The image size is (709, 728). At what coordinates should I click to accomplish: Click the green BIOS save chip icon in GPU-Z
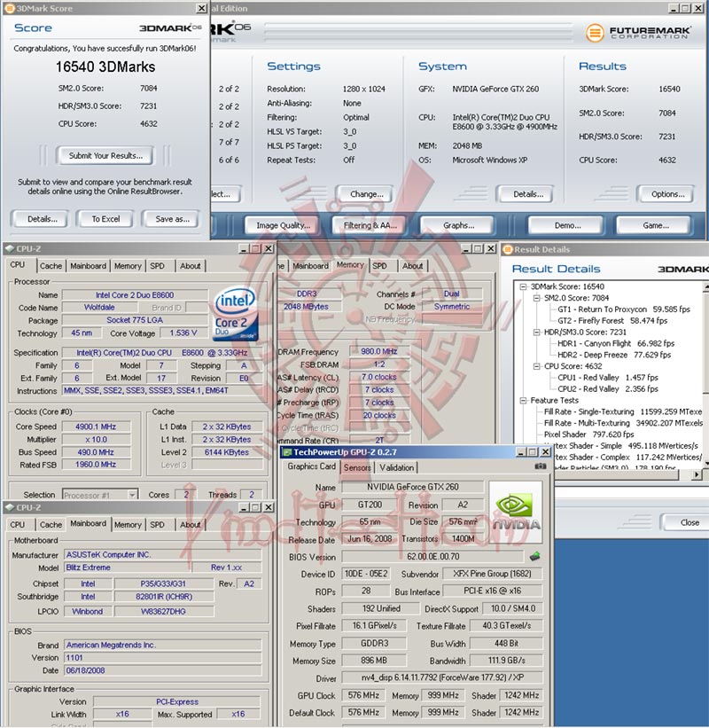(x=534, y=556)
